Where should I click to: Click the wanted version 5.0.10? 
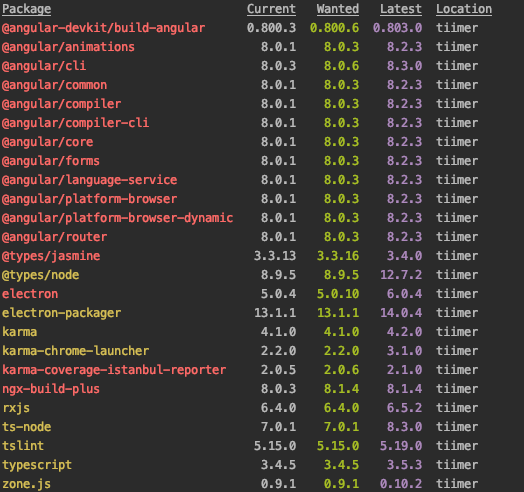click(338, 294)
